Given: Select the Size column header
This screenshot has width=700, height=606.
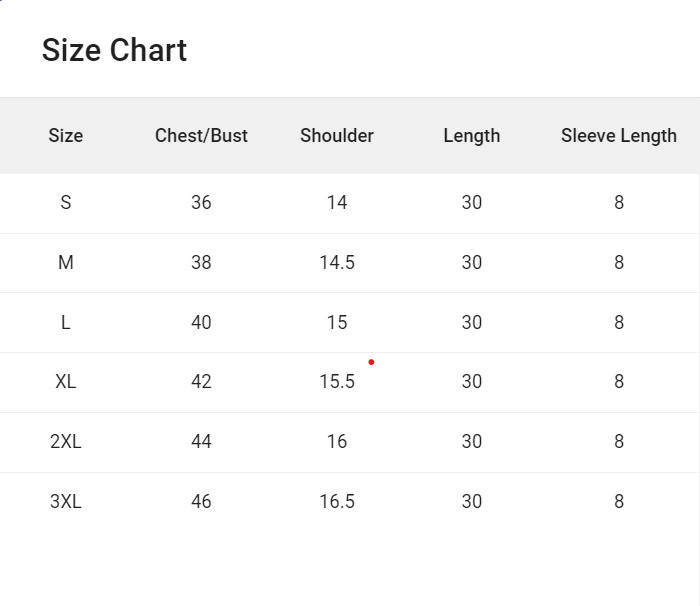Looking at the screenshot, I should click(66, 136).
